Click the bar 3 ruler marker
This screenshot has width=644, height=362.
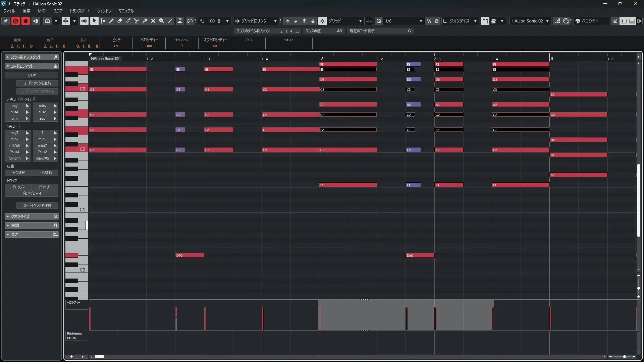(552, 58)
